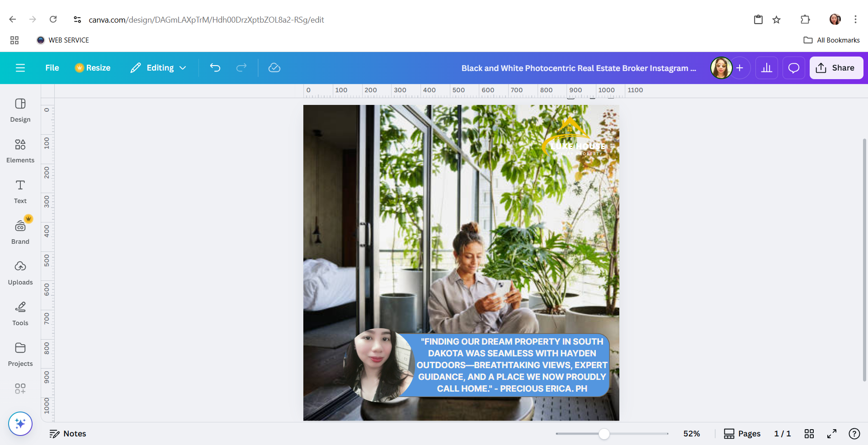The width and height of the screenshot is (868, 445).
Task: Enter fullscreen present mode
Action: tap(832, 434)
